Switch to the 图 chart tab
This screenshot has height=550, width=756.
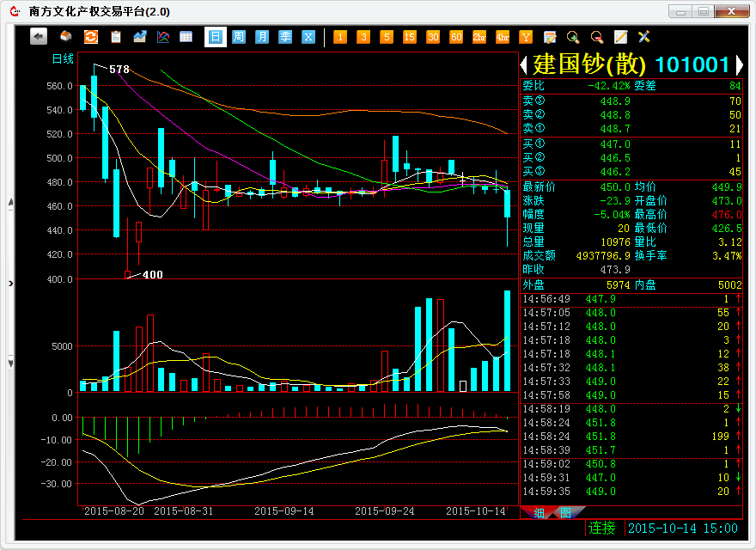pyautogui.click(x=564, y=513)
